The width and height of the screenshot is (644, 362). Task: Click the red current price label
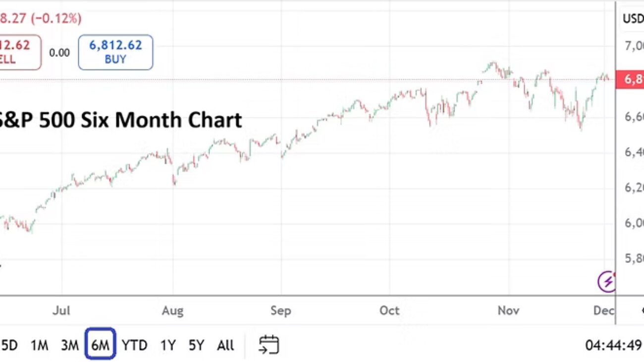[629, 79]
